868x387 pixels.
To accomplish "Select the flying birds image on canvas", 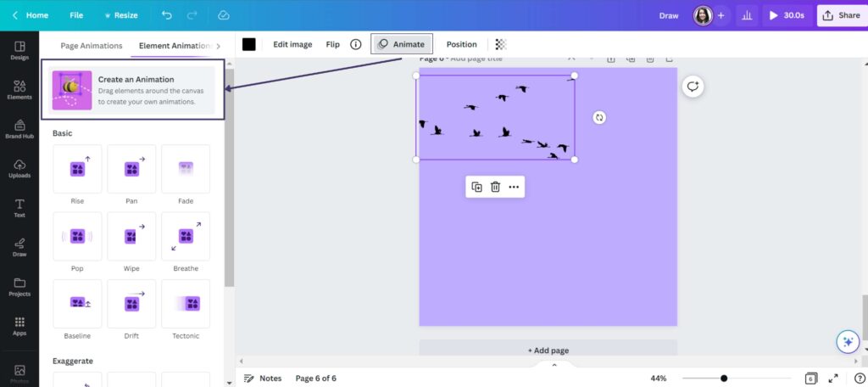I will pos(495,117).
